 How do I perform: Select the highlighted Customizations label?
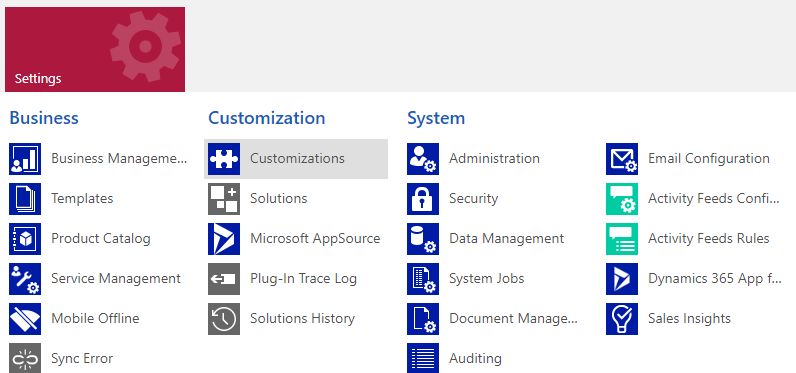click(297, 158)
